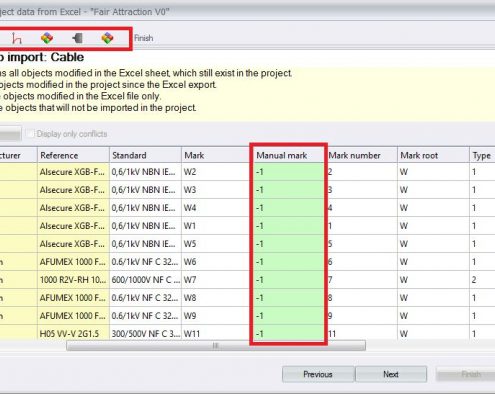The image size is (495, 396).
Task: Click the colored cube icon next to Finish label
Action: (x=107, y=38)
